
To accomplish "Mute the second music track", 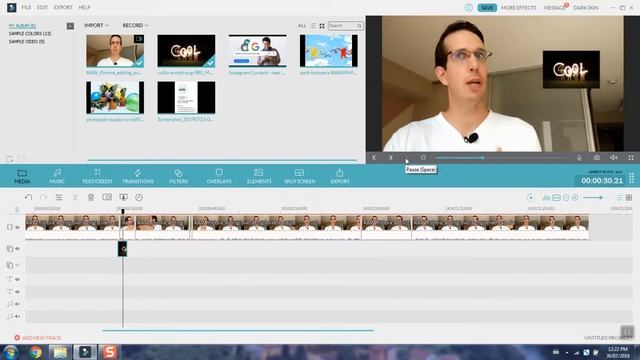I will point(18,316).
